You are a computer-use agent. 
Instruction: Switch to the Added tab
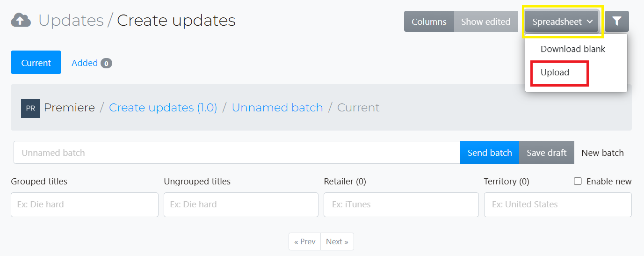(85, 63)
